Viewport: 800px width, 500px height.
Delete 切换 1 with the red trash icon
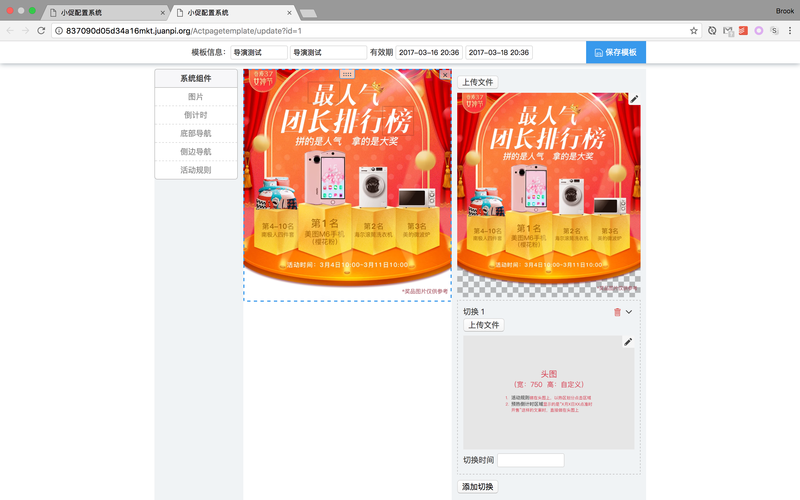617,312
